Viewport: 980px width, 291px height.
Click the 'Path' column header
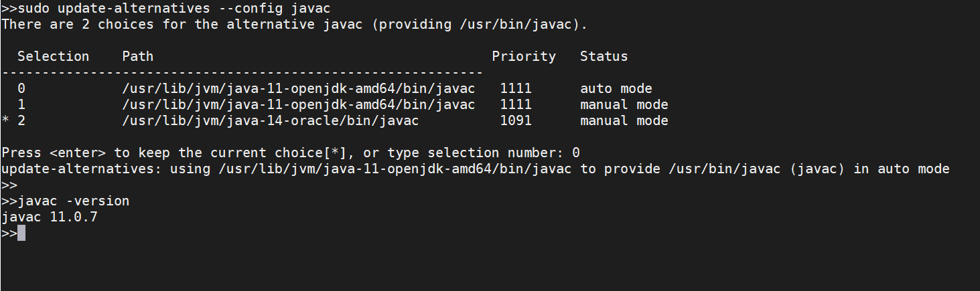pos(137,57)
